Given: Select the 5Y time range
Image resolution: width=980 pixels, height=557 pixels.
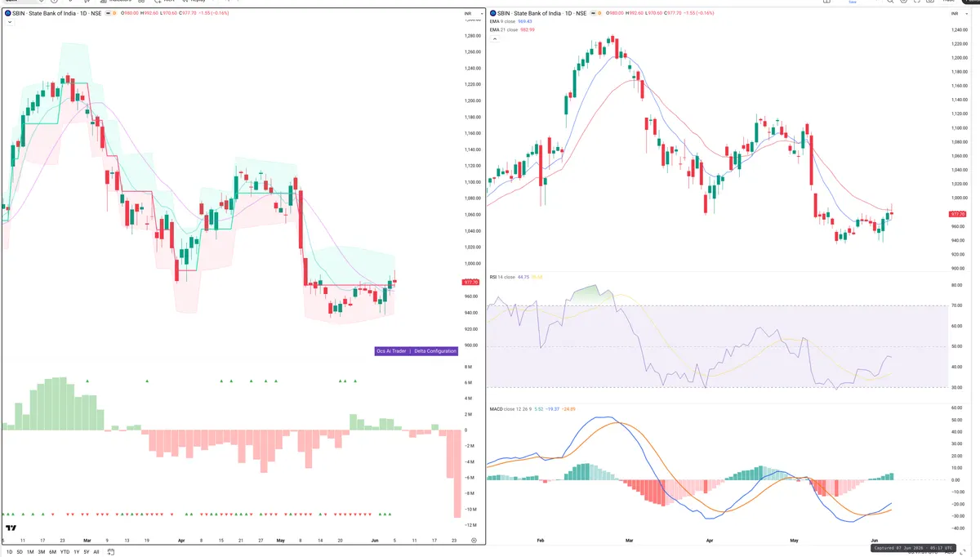Looking at the screenshot, I should pyautogui.click(x=87, y=552).
